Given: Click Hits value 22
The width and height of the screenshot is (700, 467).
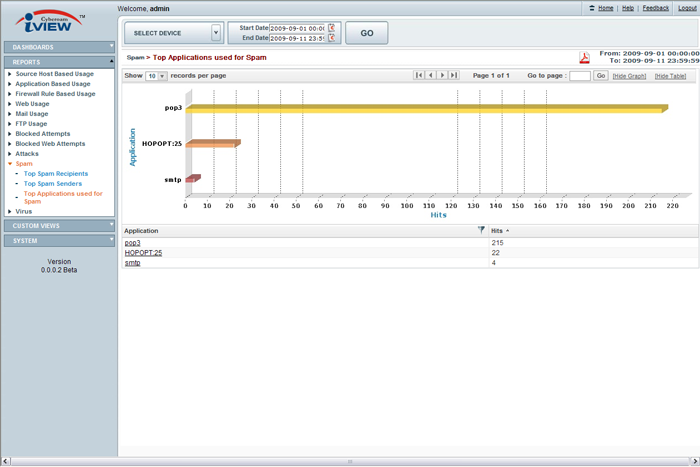Looking at the screenshot, I should [496, 253].
